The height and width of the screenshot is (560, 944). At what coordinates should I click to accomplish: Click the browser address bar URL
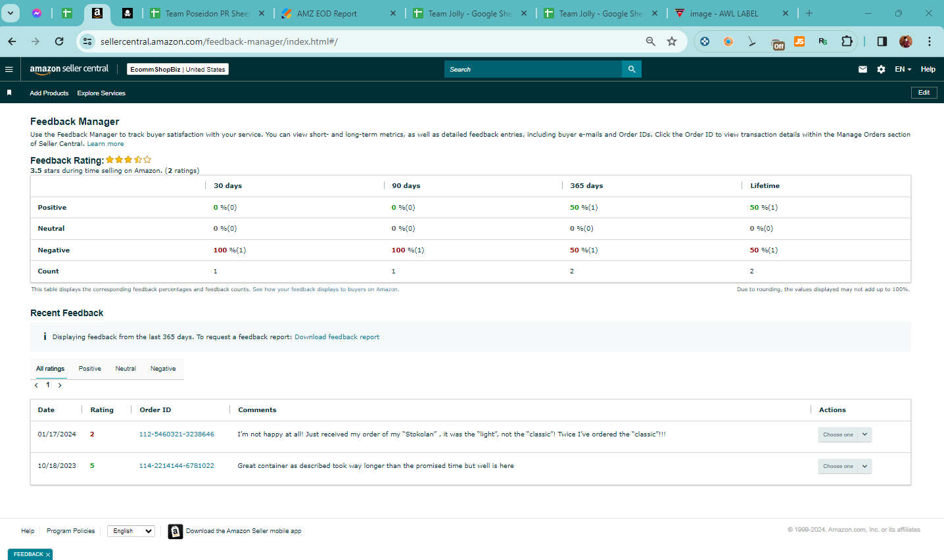tap(219, 41)
